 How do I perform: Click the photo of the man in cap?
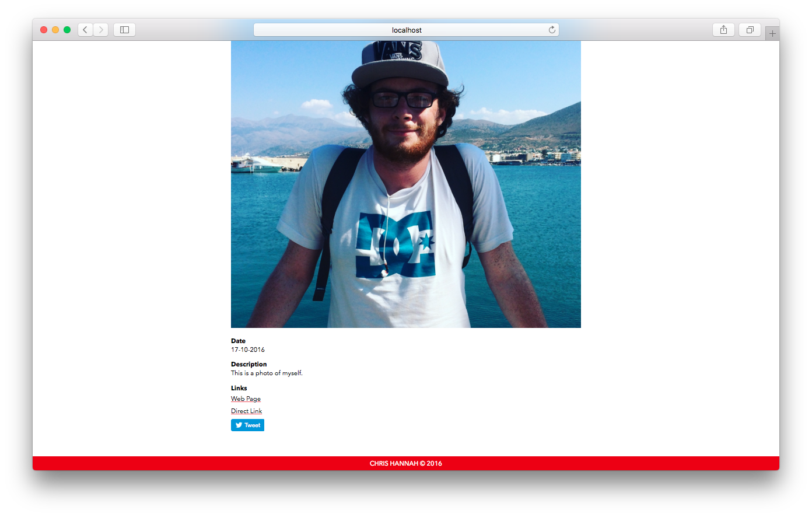point(406,184)
